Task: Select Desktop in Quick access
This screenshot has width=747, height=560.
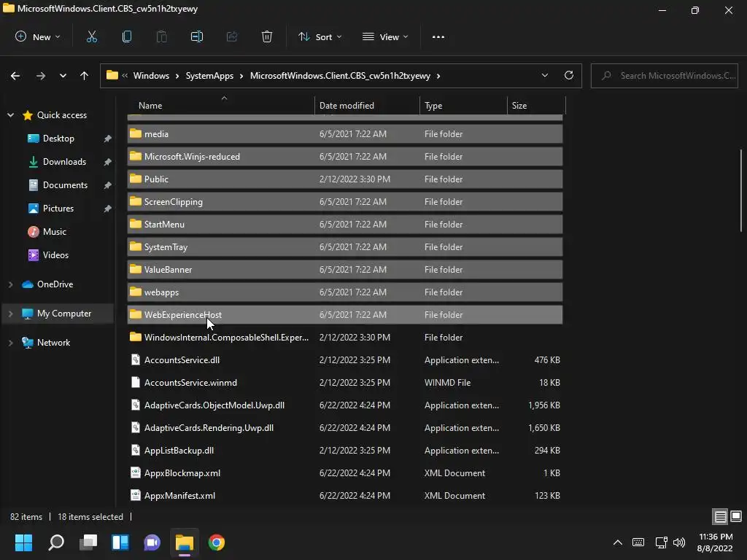Action: [x=58, y=139]
